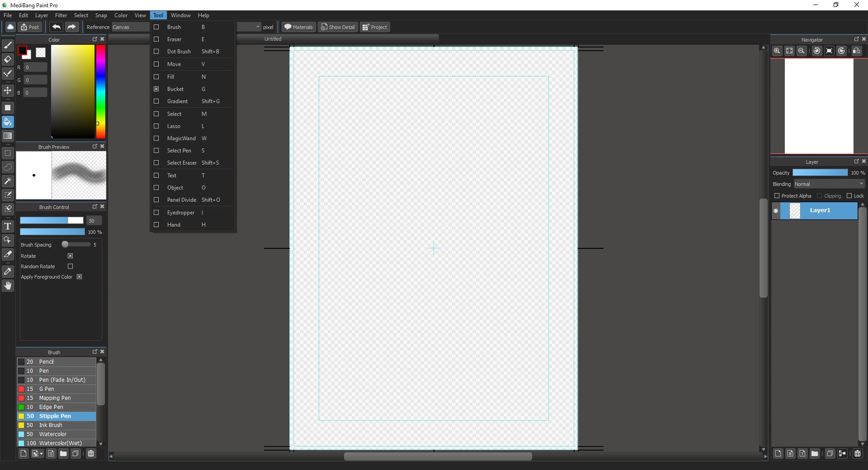Zoom out with Navigator magnifier minus
868x470 pixels.
click(801, 50)
